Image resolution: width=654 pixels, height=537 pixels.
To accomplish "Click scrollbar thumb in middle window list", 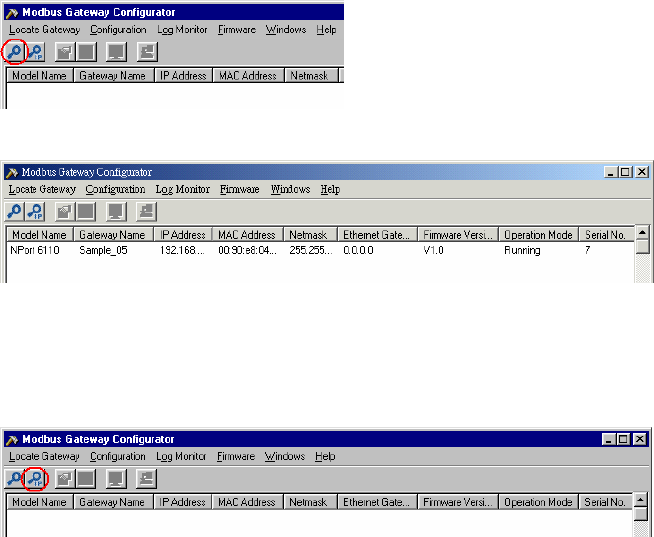I will click(x=643, y=247).
